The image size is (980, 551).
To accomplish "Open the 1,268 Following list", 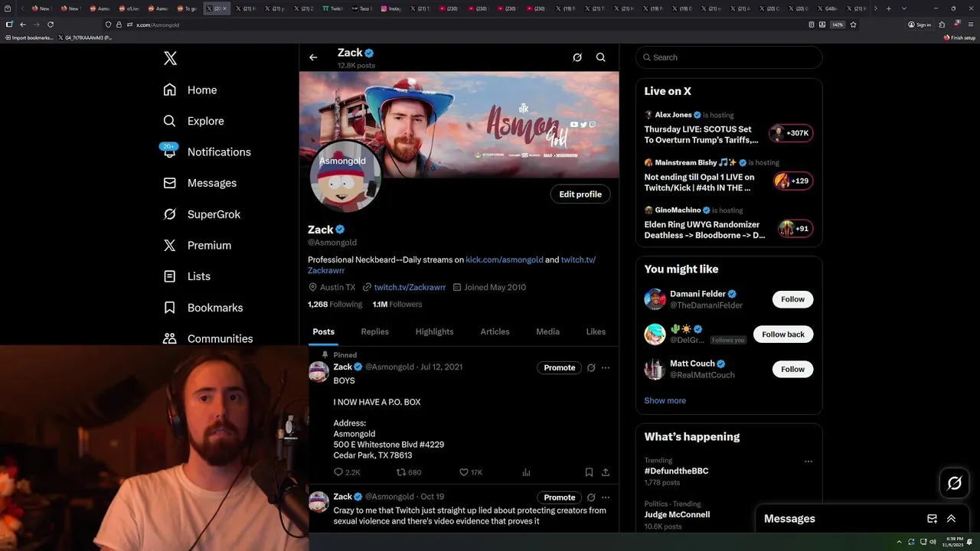I will pos(335,304).
